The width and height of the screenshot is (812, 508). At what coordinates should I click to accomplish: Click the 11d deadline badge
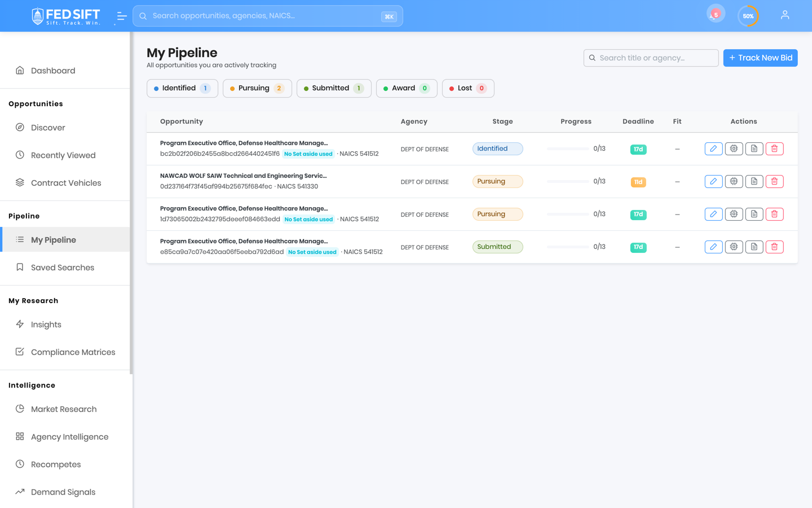click(638, 182)
